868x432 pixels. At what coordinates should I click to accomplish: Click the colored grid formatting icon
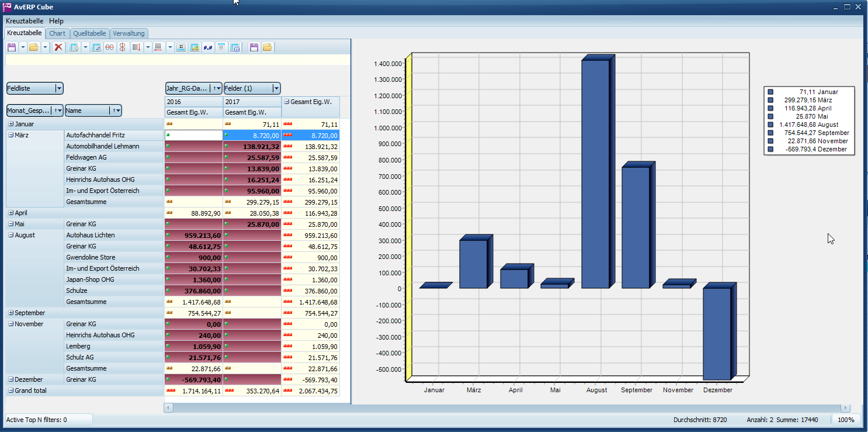click(x=195, y=47)
